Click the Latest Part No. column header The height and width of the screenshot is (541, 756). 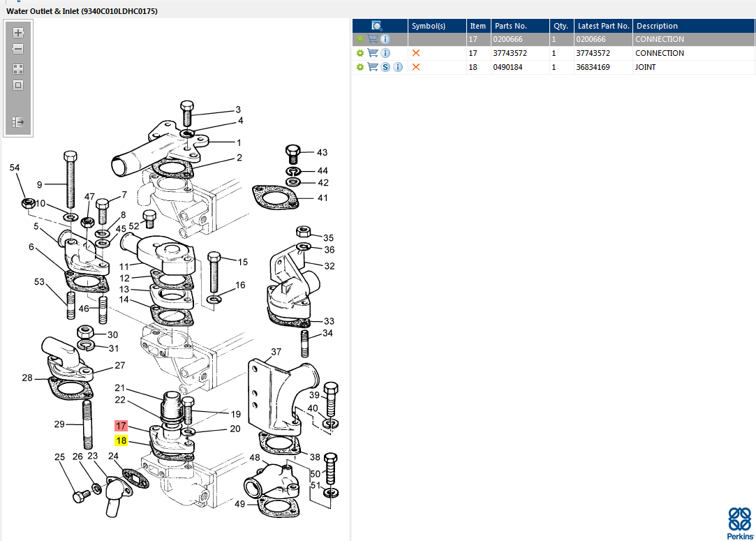pos(603,26)
